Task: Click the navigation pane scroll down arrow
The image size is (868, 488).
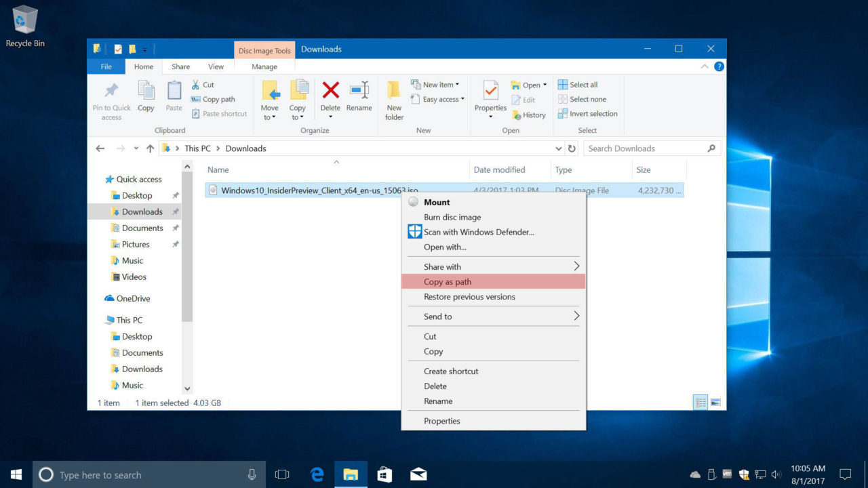Action: click(187, 389)
